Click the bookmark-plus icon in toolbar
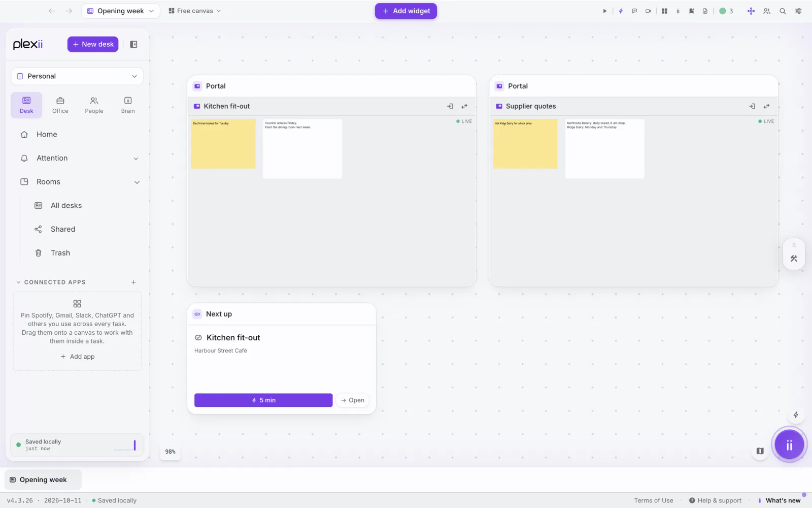The height and width of the screenshot is (508, 812). coord(691,11)
